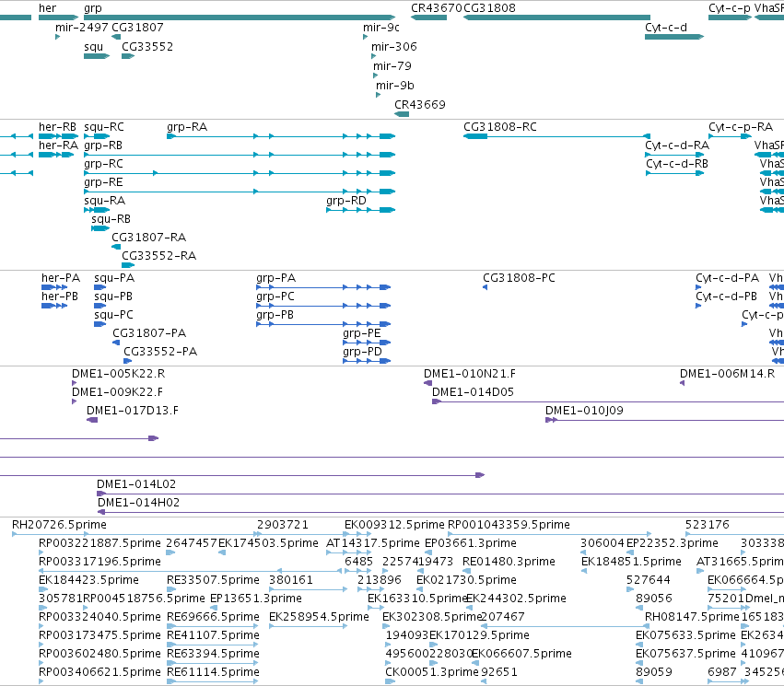Open the CG31807-RA transcript label
This screenshot has width=784, height=686.
click(x=149, y=238)
